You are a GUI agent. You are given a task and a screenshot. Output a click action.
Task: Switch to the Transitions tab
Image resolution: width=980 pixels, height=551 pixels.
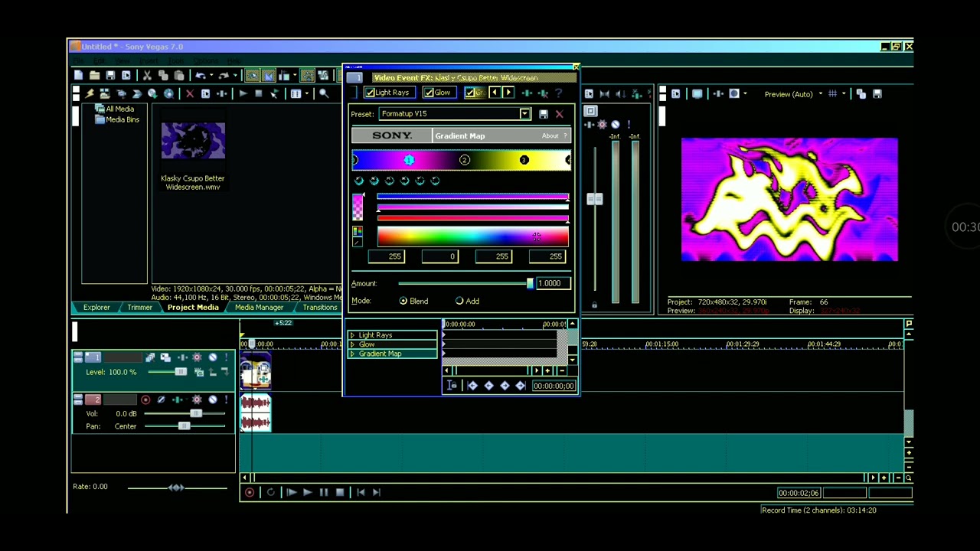320,307
